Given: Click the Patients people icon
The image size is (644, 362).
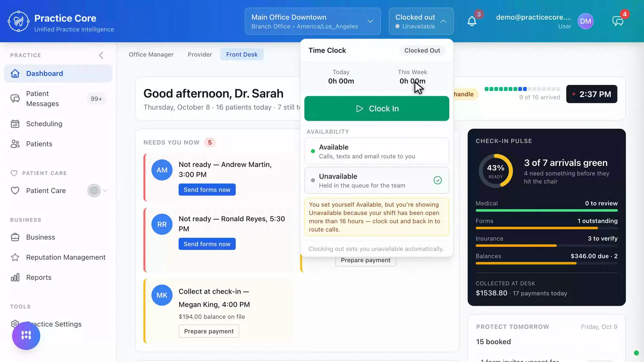Looking at the screenshot, I should pyautogui.click(x=15, y=144).
